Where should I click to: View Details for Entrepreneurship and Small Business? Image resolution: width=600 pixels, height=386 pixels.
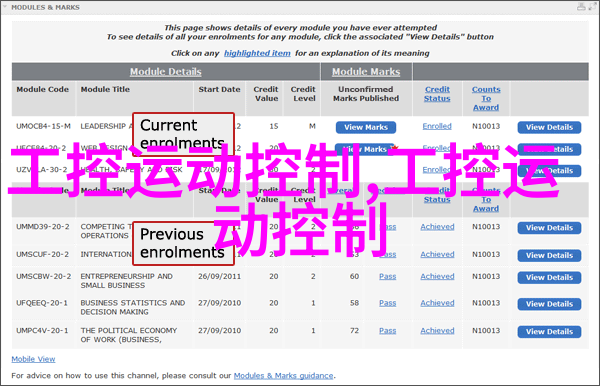549,277
